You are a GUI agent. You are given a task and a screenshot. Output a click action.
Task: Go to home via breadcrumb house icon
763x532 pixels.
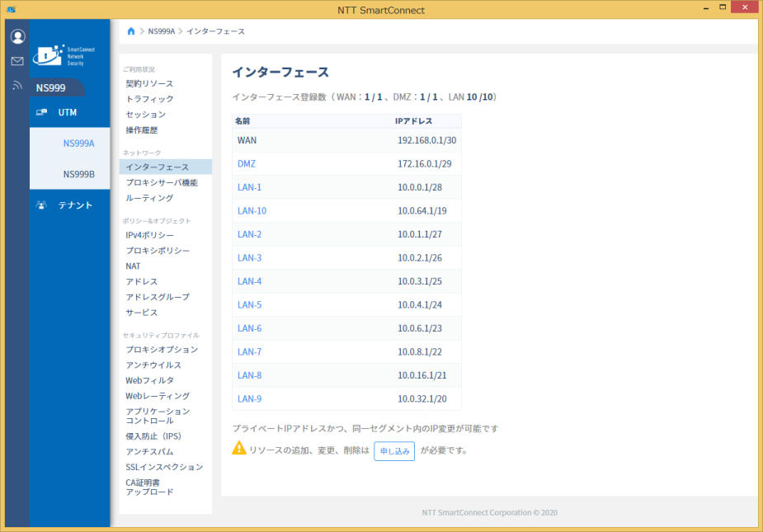coord(131,31)
